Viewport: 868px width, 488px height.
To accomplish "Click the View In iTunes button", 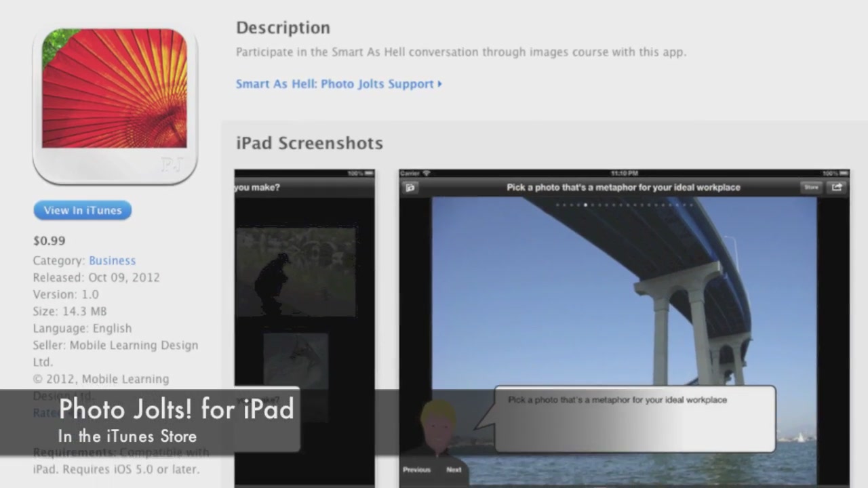I will [83, 210].
